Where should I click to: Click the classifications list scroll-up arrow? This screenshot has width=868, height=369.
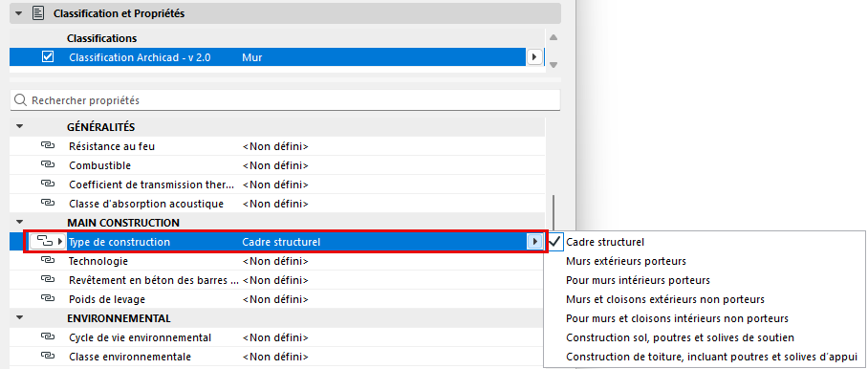pyautogui.click(x=553, y=37)
